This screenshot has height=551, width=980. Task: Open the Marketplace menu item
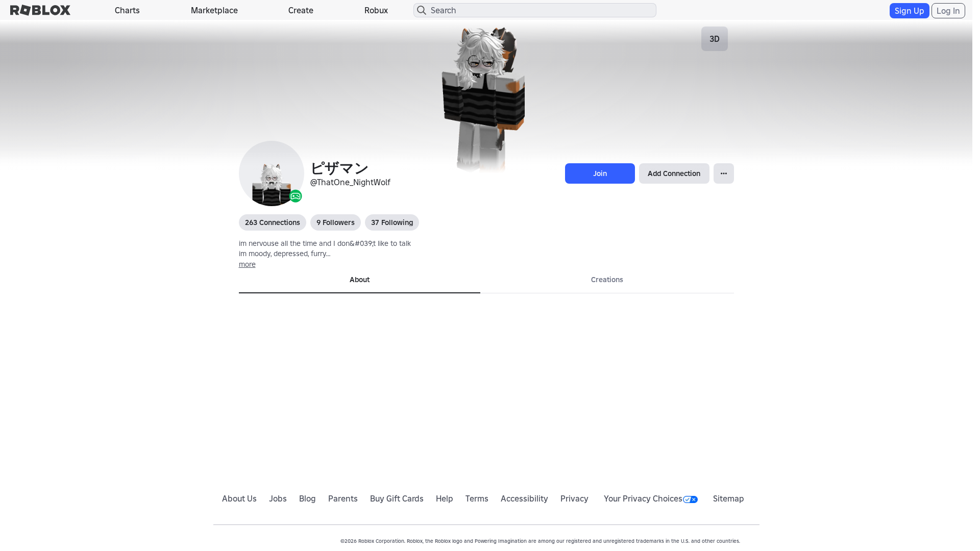tap(214, 10)
